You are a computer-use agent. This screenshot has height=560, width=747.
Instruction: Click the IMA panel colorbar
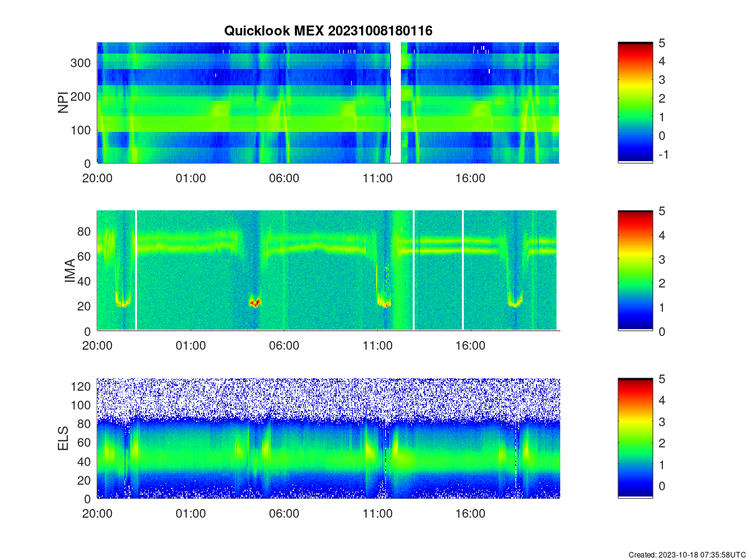coord(635,271)
